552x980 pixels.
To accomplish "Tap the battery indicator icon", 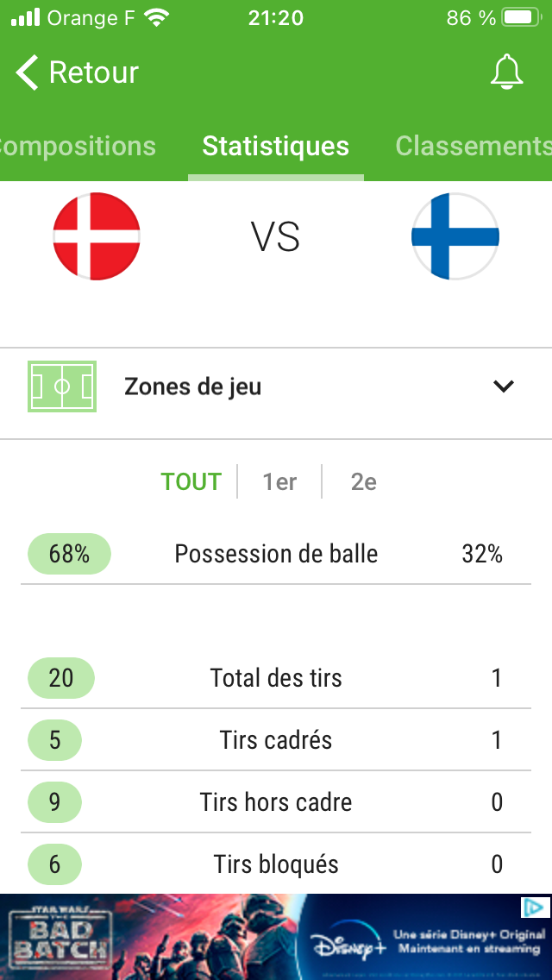I will point(522,17).
